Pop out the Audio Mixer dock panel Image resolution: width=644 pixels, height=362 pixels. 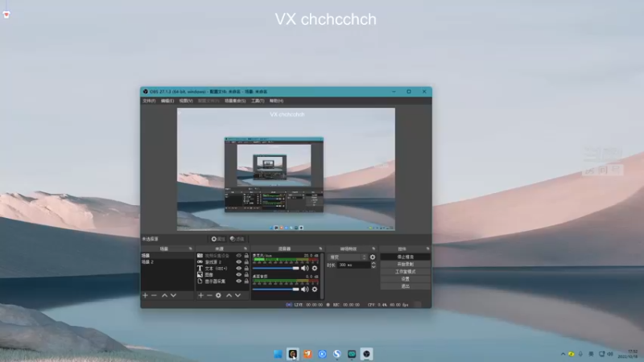(x=320, y=249)
